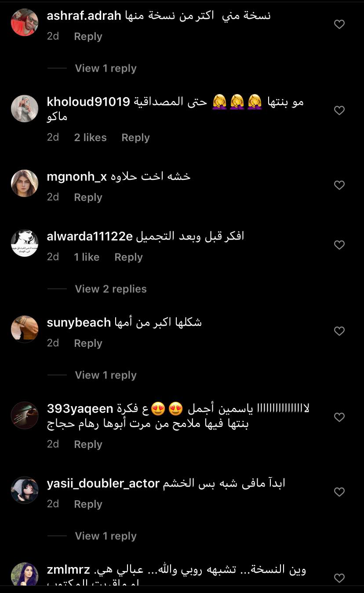Like yasii_doubler_actor's comment
Image resolution: width=364 pixels, height=593 pixels.
pyautogui.click(x=339, y=491)
